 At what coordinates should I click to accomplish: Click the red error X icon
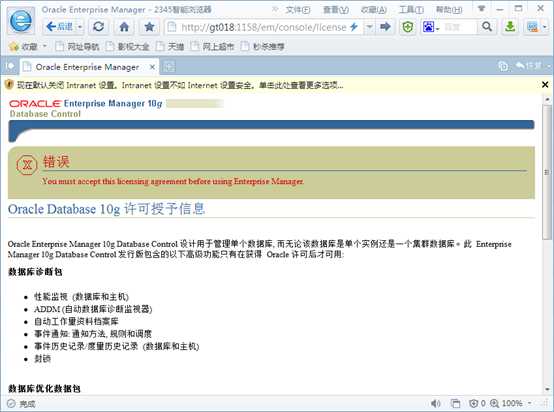(26, 164)
